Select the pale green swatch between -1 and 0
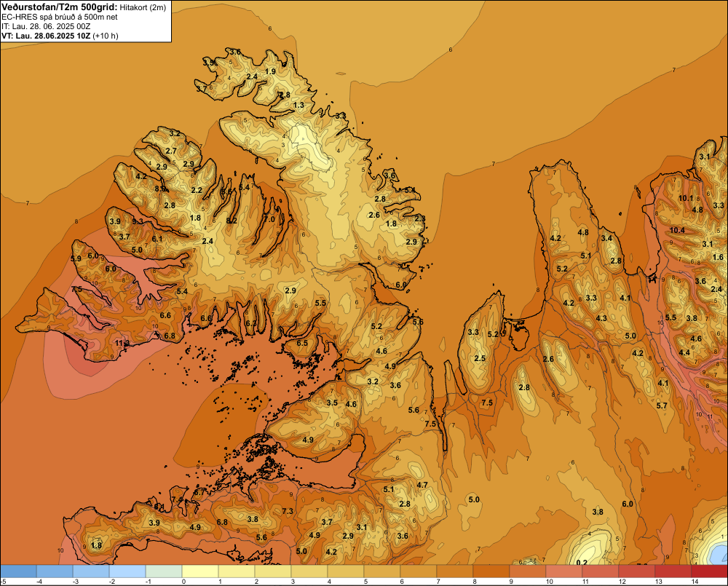 coord(163,571)
